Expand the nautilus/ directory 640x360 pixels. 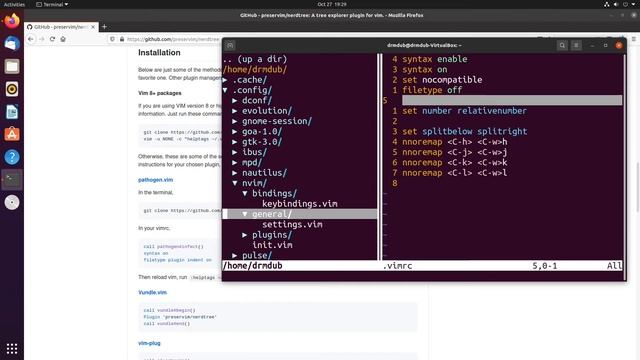click(x=235, y=173)
